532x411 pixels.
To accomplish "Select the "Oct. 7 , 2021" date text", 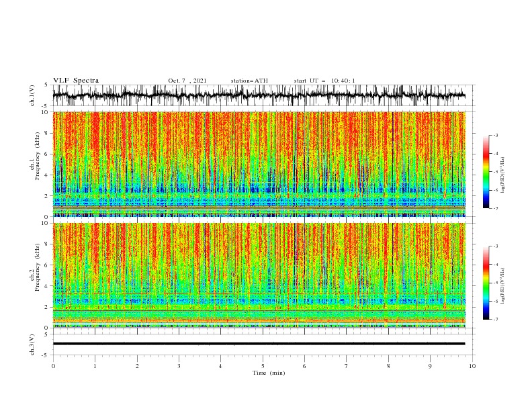I will 187,81.
